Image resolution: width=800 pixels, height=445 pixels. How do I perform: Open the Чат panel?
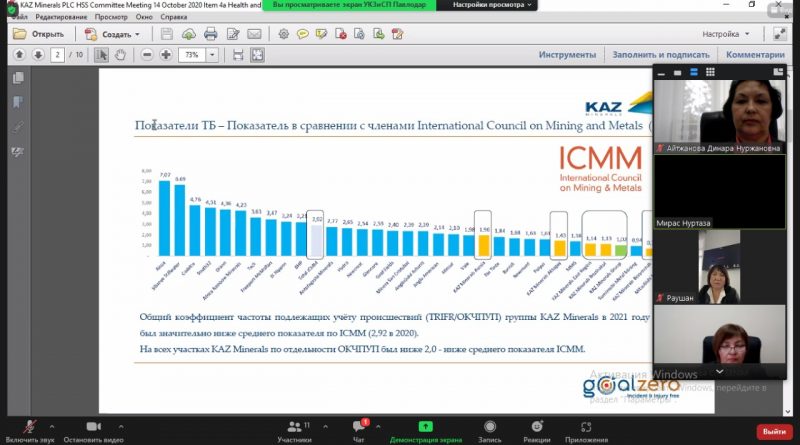pos(359,430)
